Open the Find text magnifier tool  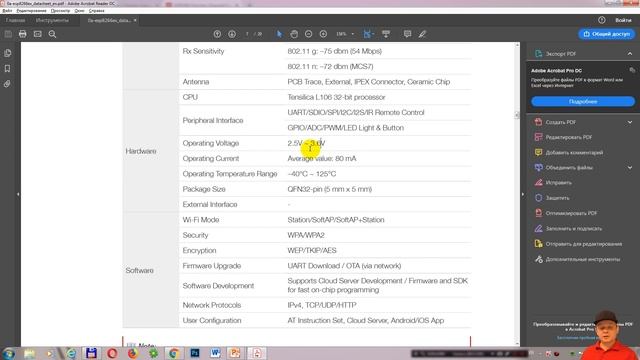[x=52, y=34]
